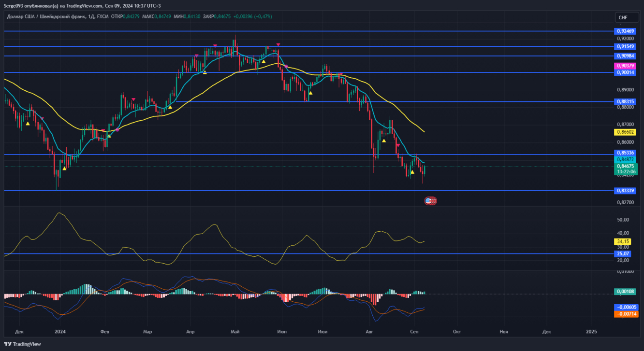This screenshot has width=644, height=351.
Task: Click the yellow 0,86602 moving average label
Action: click(x=626, y=132)
